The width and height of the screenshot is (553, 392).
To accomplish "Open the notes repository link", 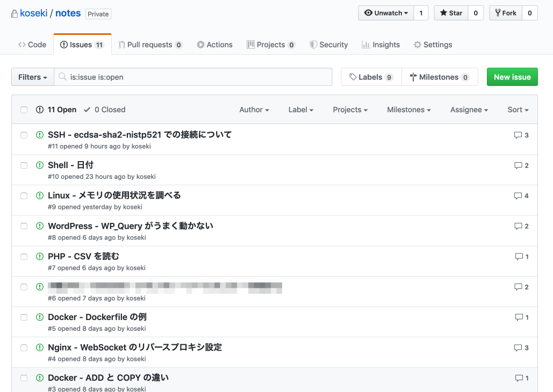I will (68, 13).
